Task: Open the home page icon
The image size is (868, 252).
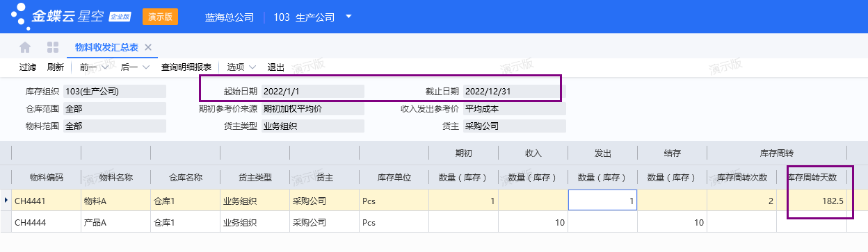Action: (25, 47)
